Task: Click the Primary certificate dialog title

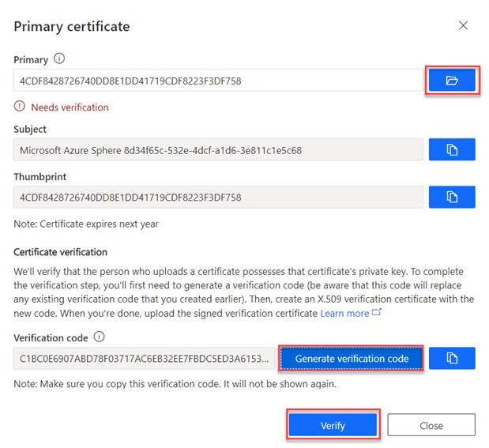Action: point(72,27)
